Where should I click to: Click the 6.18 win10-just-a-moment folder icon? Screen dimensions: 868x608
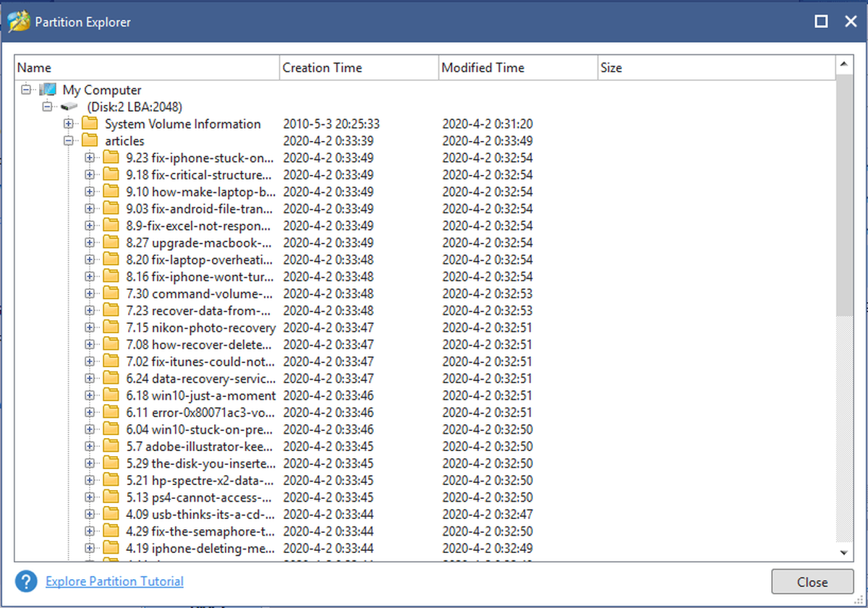[x=111, y=395]
